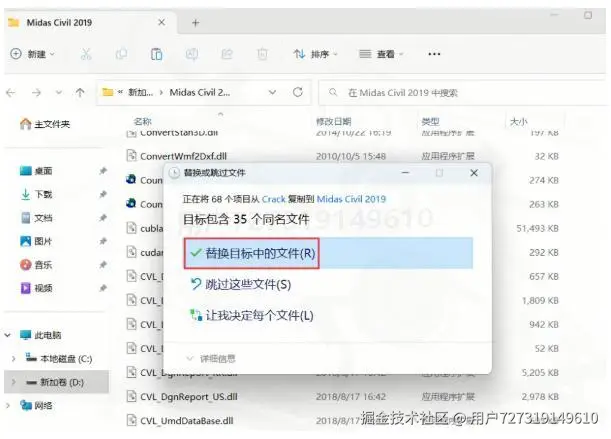Click the Share icon in toolbar
This screenshot has height=439, width=611.
pyautogui.click(x=227, y=54)
